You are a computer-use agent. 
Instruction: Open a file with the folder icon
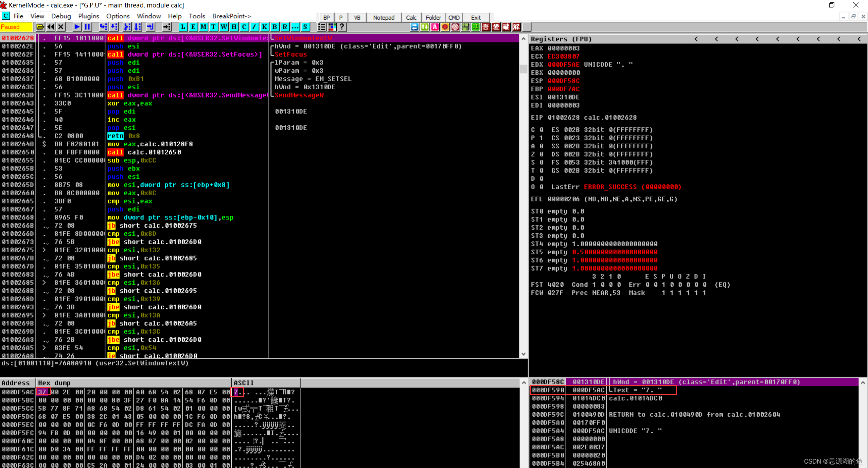40,27
